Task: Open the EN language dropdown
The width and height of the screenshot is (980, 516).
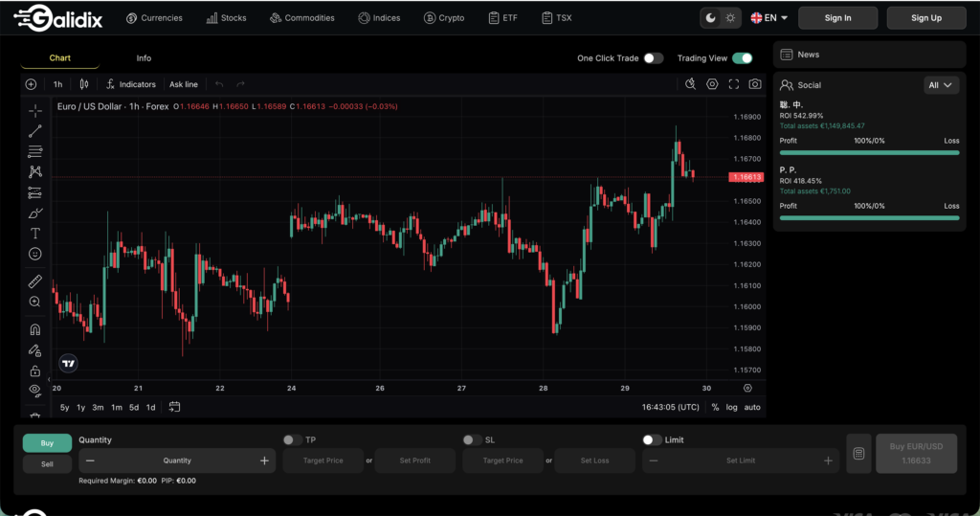Action: point(768,18)
